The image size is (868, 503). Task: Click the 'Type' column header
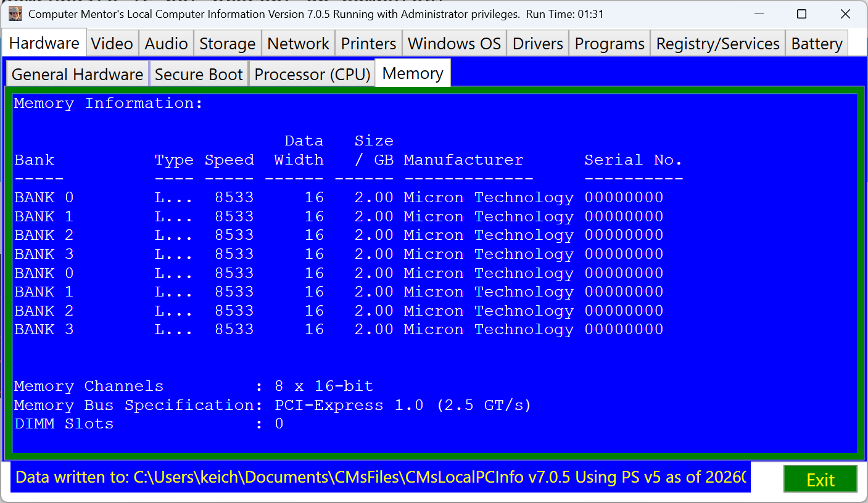(174, 160)
